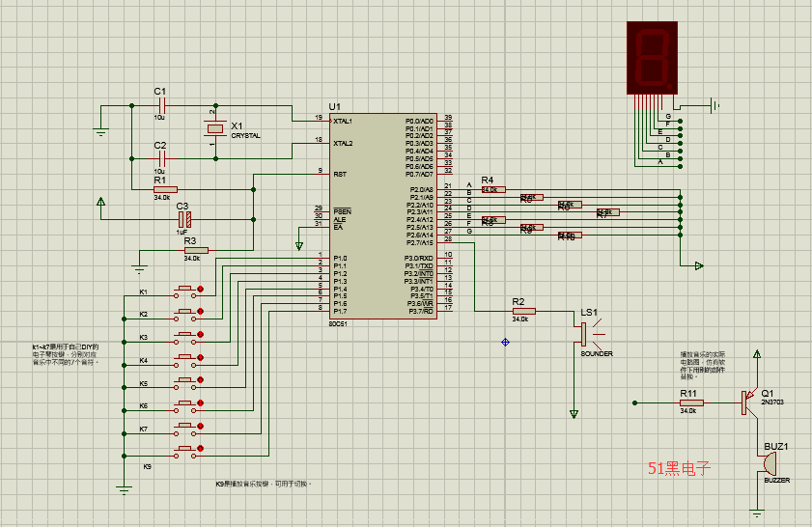The width and height of the screenshot is (812, 527).
Task: Select the X1 crystal component
Action: [x=215, y=128]
